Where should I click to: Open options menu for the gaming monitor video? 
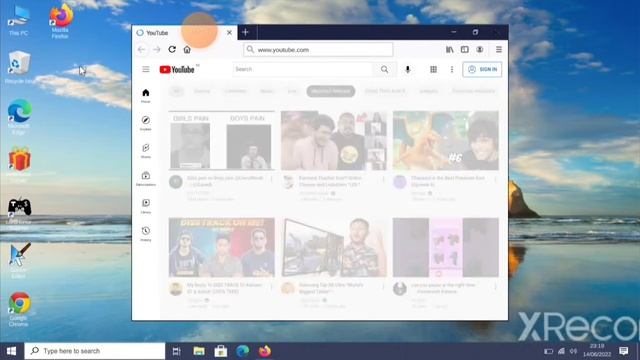[x=383, y=286]
